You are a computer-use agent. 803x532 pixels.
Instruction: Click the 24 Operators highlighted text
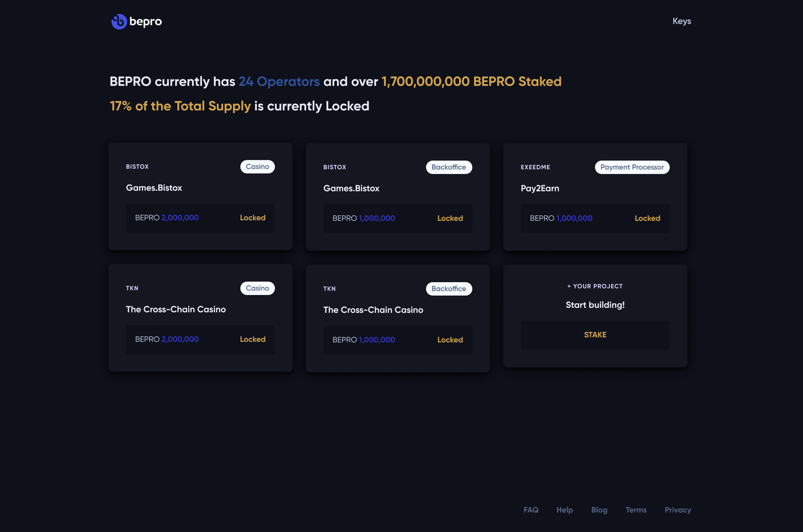pos(279,81)
